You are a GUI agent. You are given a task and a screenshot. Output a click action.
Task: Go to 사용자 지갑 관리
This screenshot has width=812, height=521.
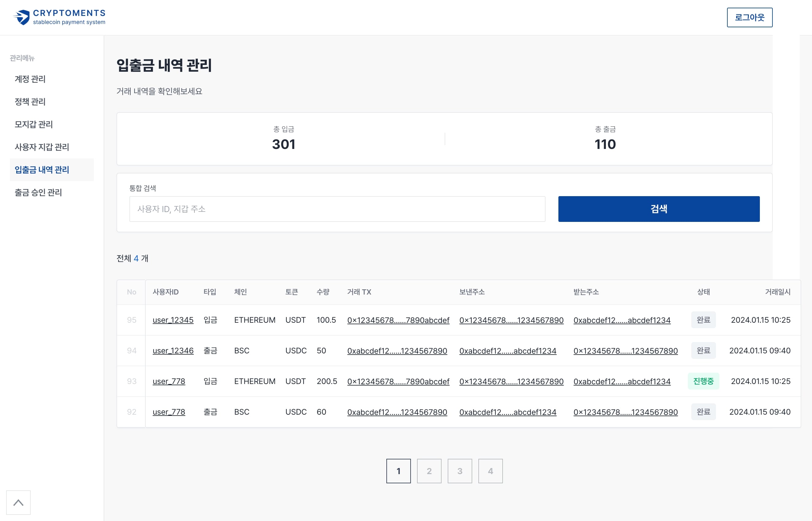(42, 147)
